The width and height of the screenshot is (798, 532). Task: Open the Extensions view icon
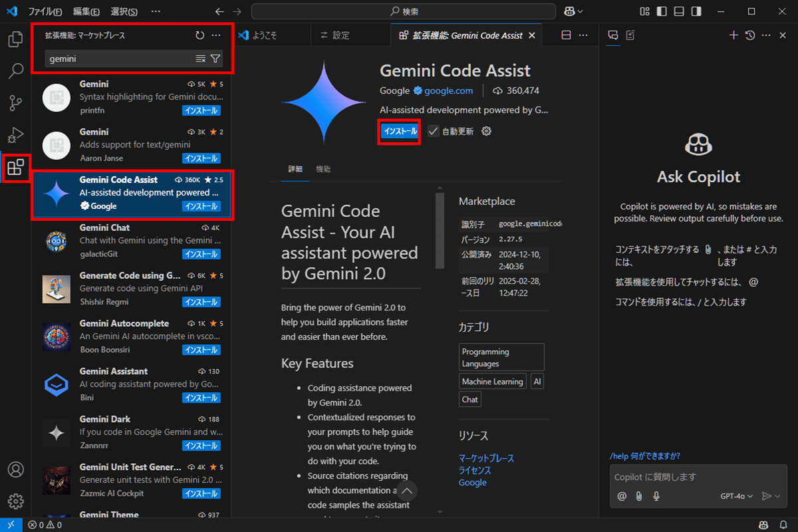pyautogui.click(x=15, y=167)
